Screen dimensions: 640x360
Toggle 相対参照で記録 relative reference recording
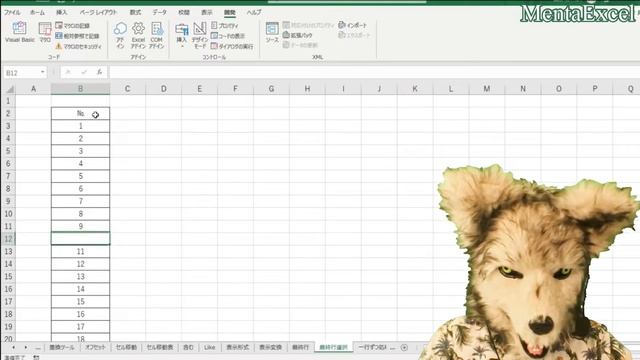[x=78, y=36]
